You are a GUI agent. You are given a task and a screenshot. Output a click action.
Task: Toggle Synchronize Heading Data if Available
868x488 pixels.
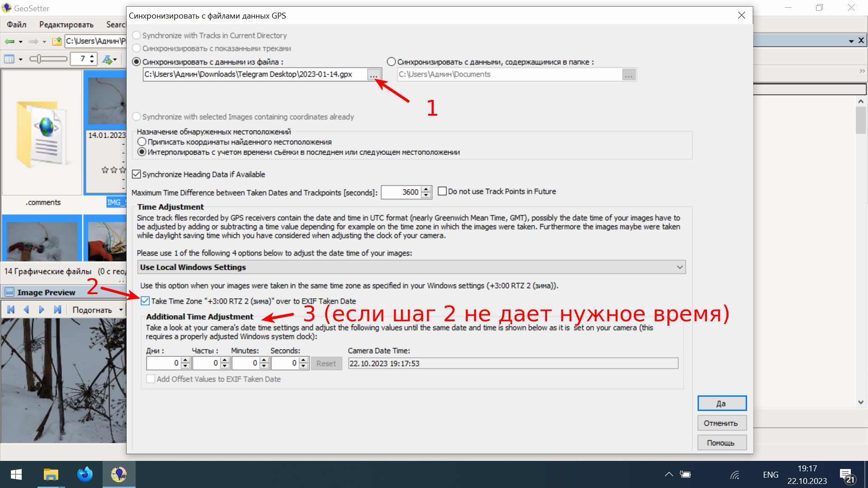pyautogui.click(x=136, y=174)
